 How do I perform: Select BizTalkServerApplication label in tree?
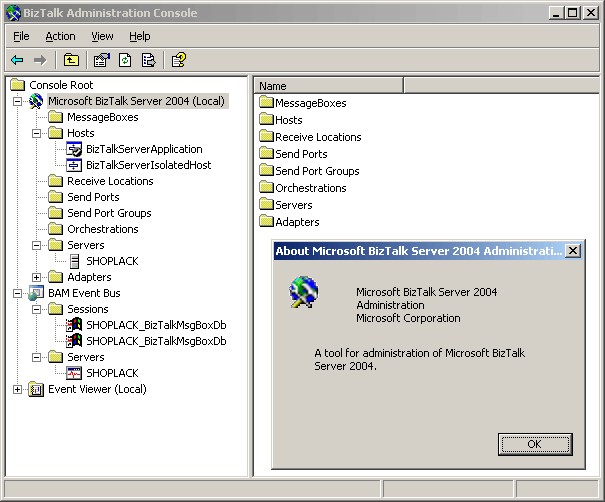click(144, 149)
